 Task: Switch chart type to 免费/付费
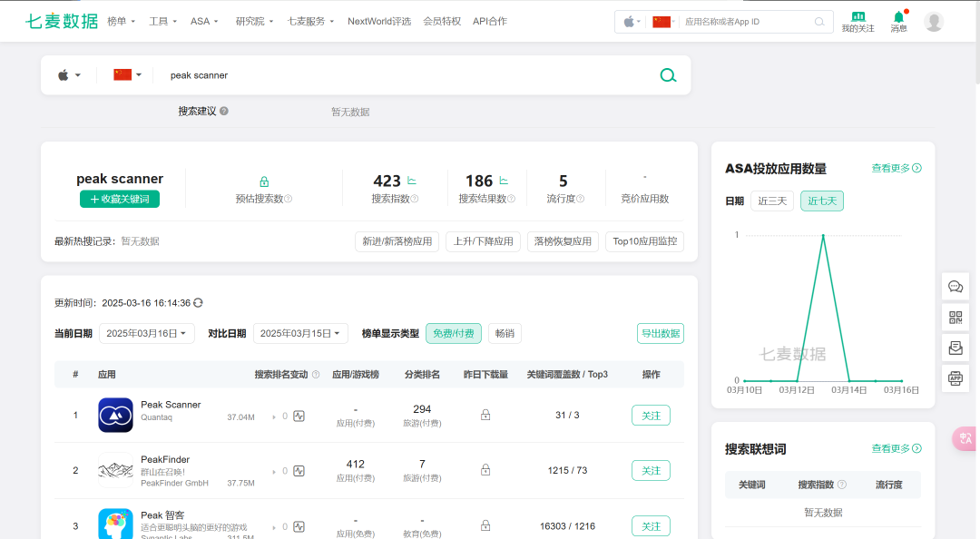point(454,333)
